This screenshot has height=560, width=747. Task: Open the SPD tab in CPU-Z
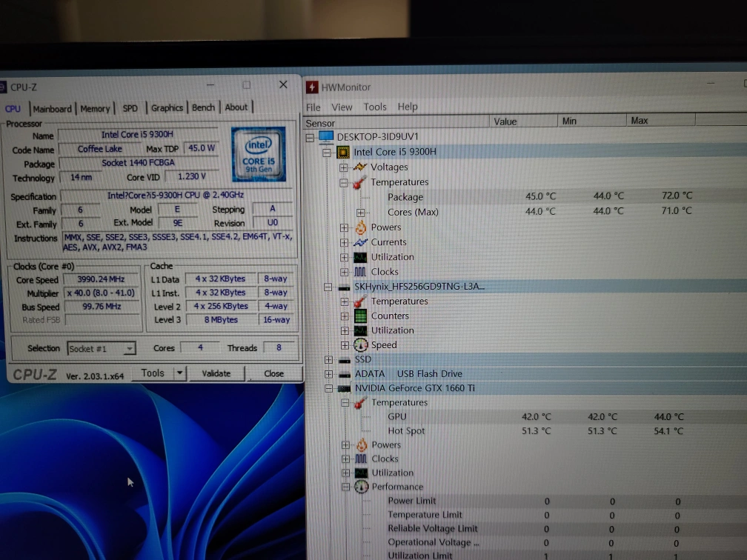[130, 108]
